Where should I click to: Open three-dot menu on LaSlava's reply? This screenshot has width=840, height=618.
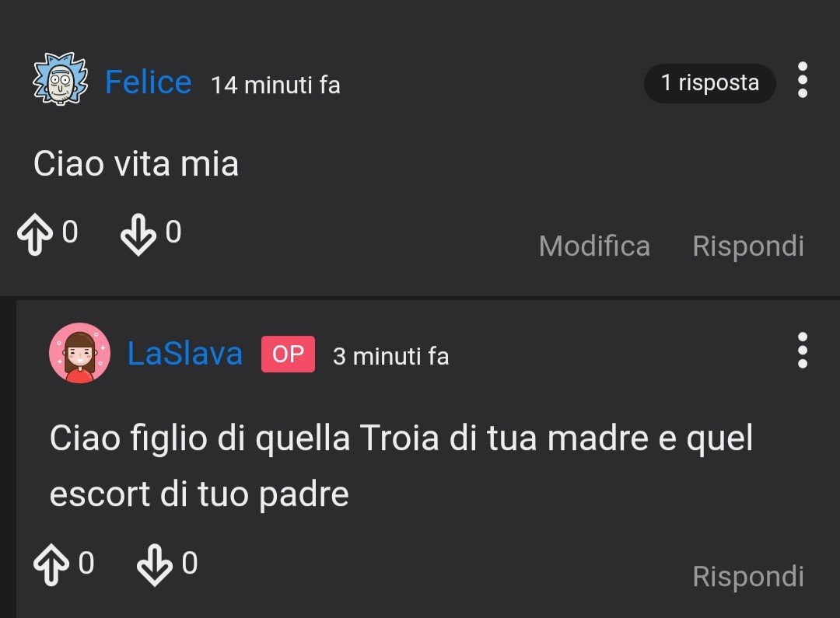[x=802, y=351]
